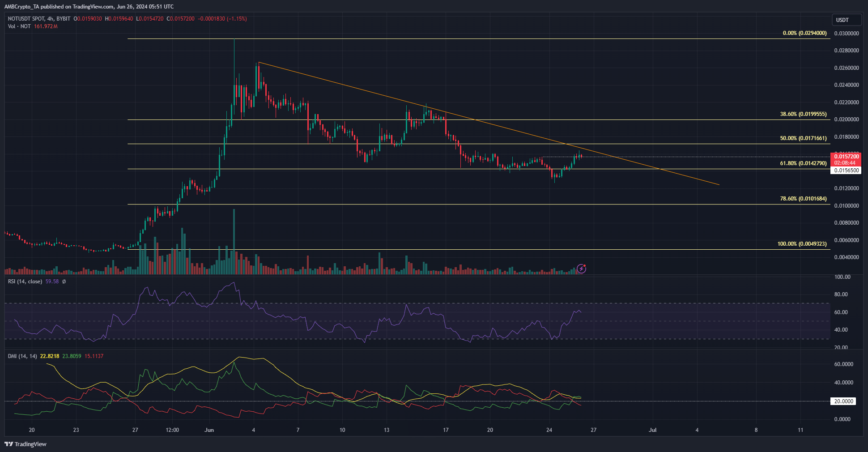Open the USDT currency selector
The image size is (868, 452).
pyautogui.click(x=847, y=20)
